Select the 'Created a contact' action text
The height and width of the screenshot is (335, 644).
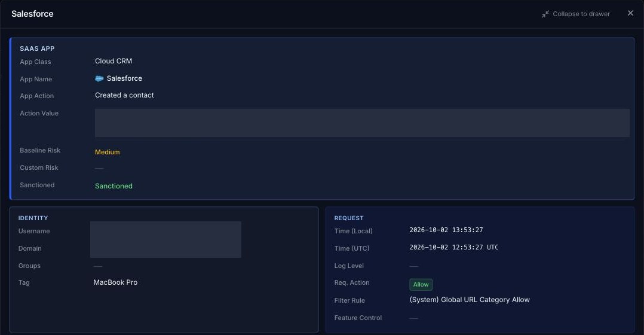click(124, 95)
